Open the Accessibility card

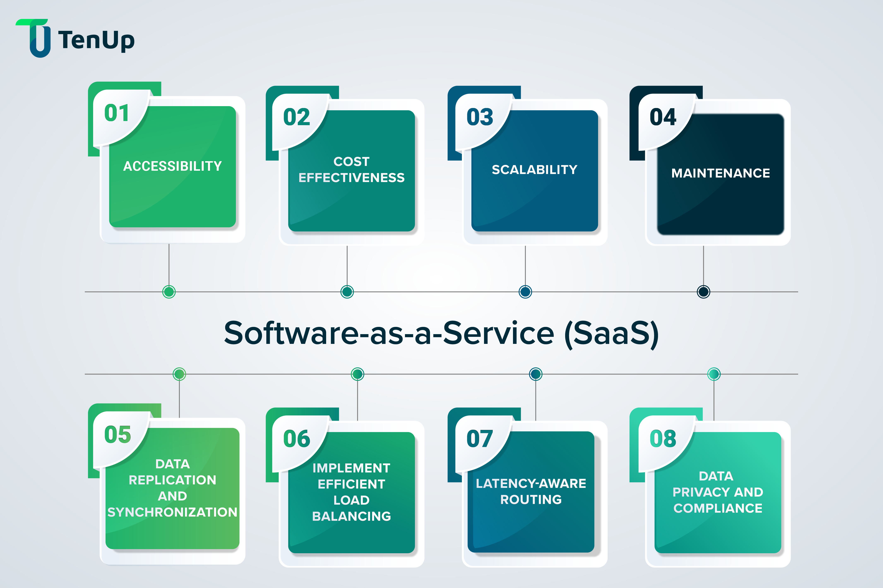[173, 167]
